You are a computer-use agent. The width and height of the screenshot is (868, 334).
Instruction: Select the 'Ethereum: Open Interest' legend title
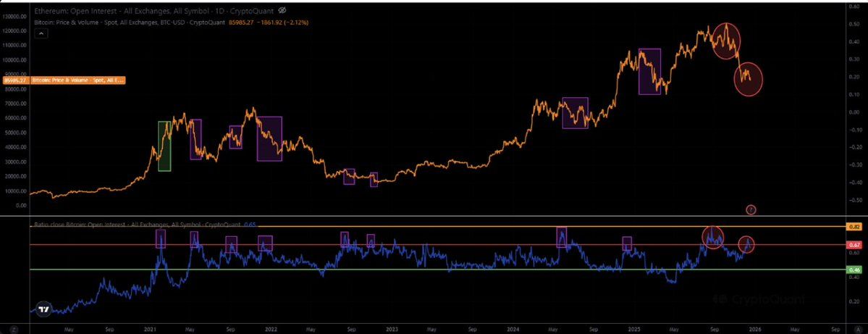[154, 11]
